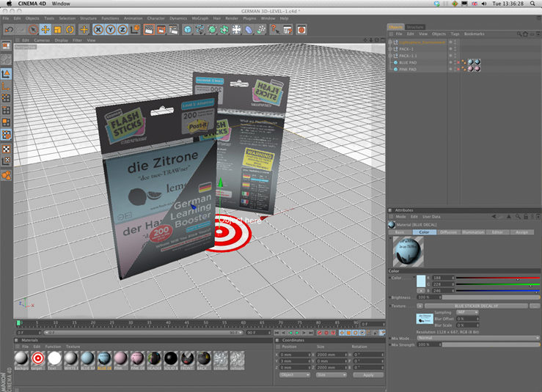
Task: Click the coordinate system cube icon
Action: tap(135, 30)
